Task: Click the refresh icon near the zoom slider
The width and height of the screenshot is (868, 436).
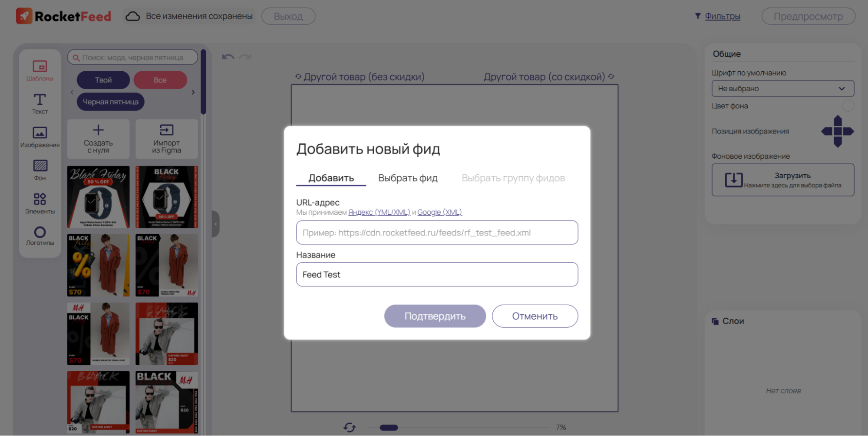Action: tap(350, 427)
